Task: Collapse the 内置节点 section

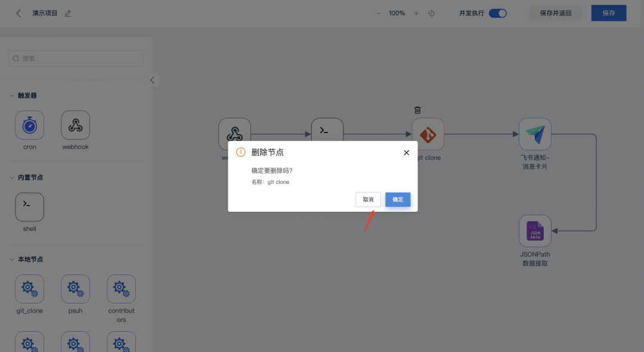Action: (11, 177)
